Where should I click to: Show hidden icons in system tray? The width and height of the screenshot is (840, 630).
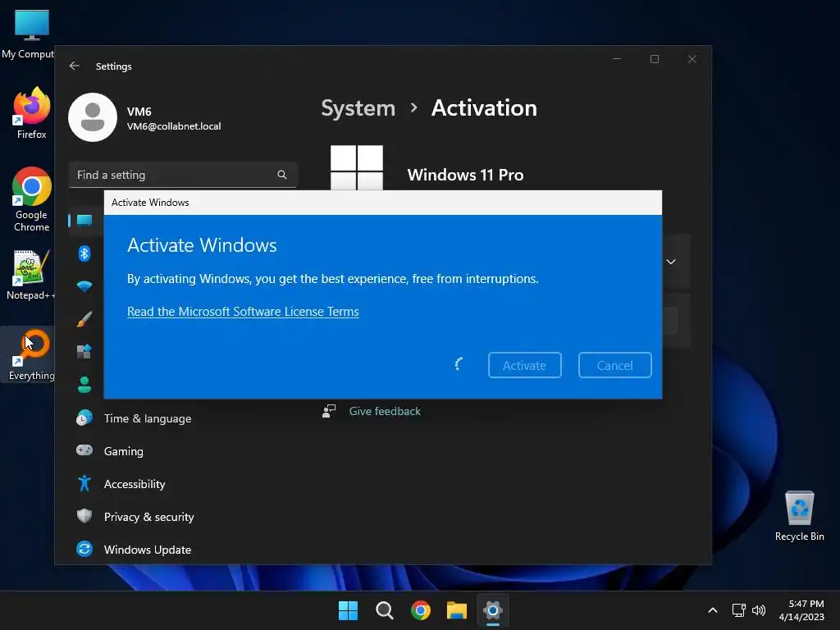pyautogui.click(x=713, y=610)
